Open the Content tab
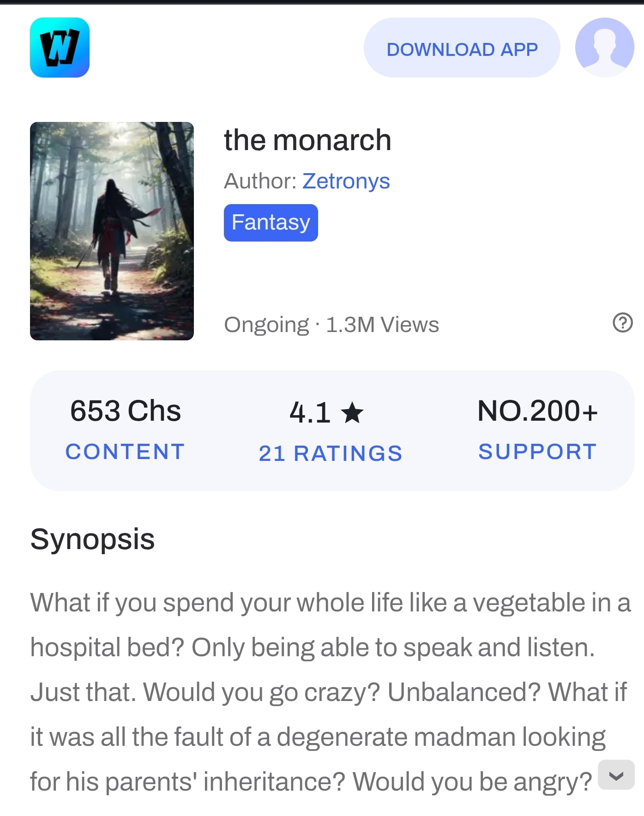 coord(125,452)
